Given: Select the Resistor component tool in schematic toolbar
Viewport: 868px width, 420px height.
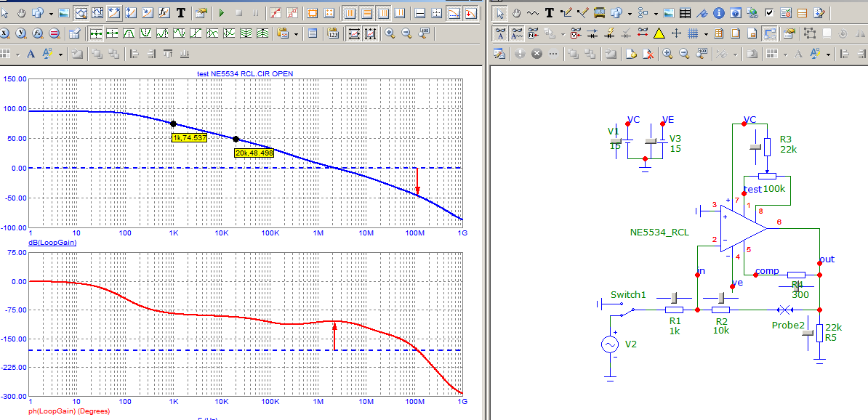Looking at the screenshot, I should tap(533, 13).
